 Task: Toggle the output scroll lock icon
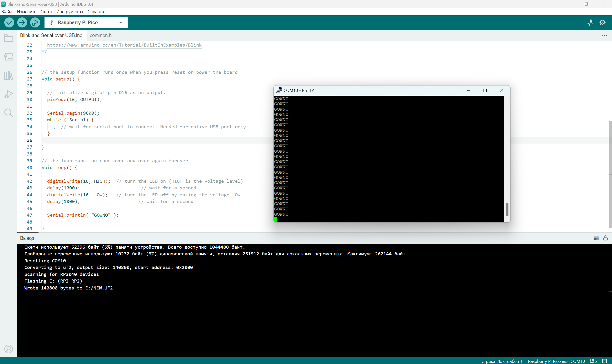[x=605, y=238]
